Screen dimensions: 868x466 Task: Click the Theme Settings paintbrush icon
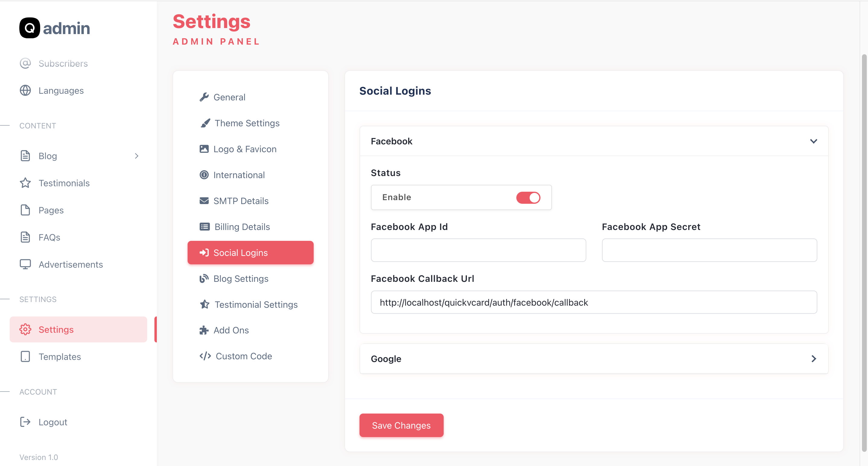tap(205, 123)
